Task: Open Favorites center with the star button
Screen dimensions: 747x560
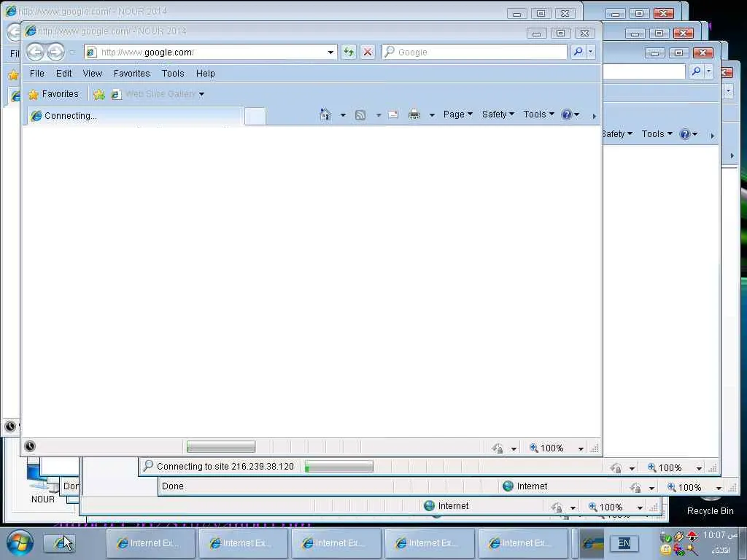Action: click(53, 94)
